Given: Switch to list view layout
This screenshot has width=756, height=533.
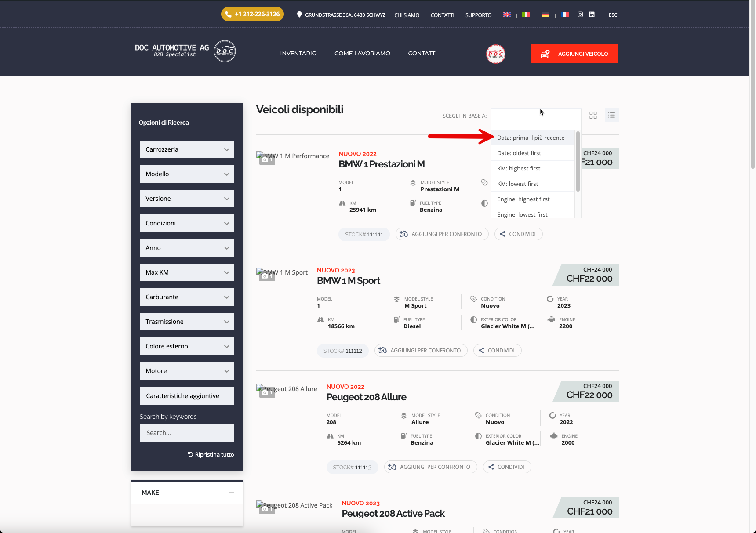Looking at the screenshot, I should [x=611, y=115].
